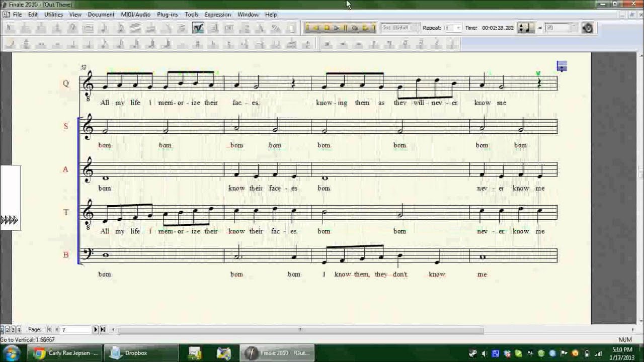Switch to layer 2

coord(7,330)
